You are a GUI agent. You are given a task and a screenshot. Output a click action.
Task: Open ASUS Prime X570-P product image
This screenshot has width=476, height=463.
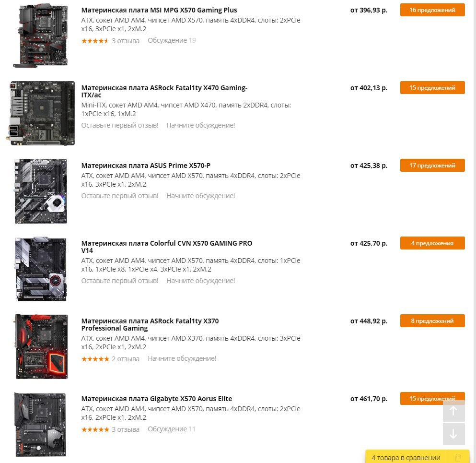tap(41, 191)
